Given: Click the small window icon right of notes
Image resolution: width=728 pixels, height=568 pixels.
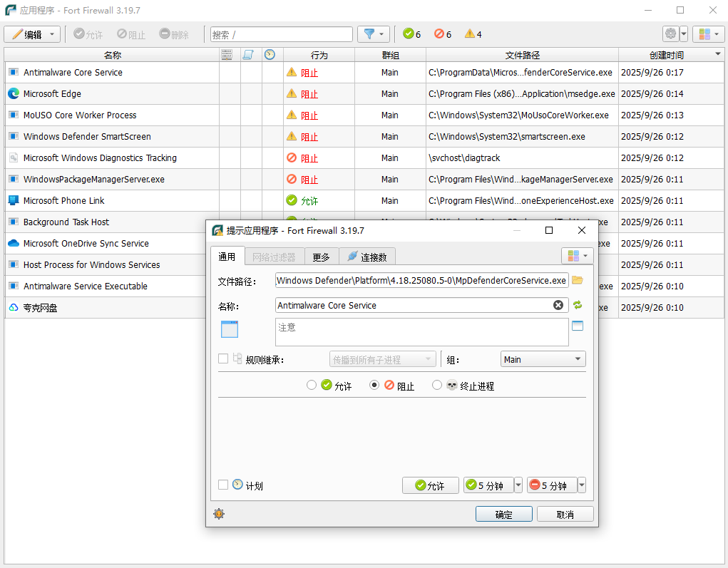Looking at the screenshot, I should point(578,326).
